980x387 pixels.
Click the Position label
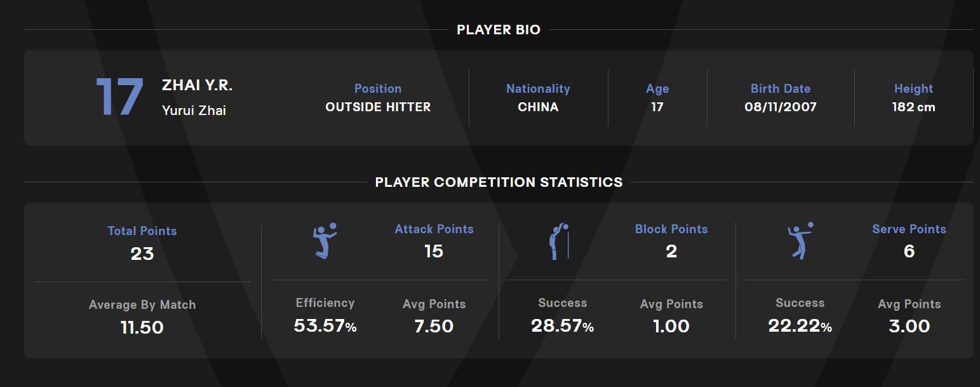pos(378,89)
